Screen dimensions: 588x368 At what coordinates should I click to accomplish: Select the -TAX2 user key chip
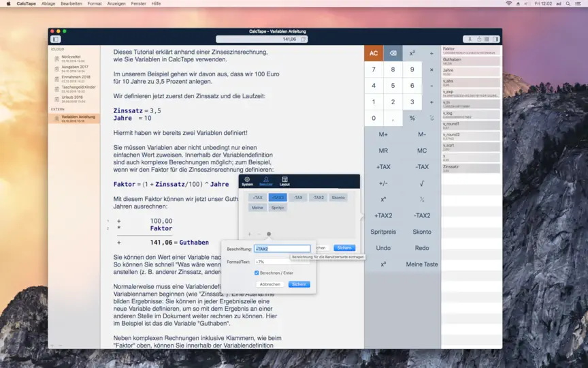pos(318,198)
